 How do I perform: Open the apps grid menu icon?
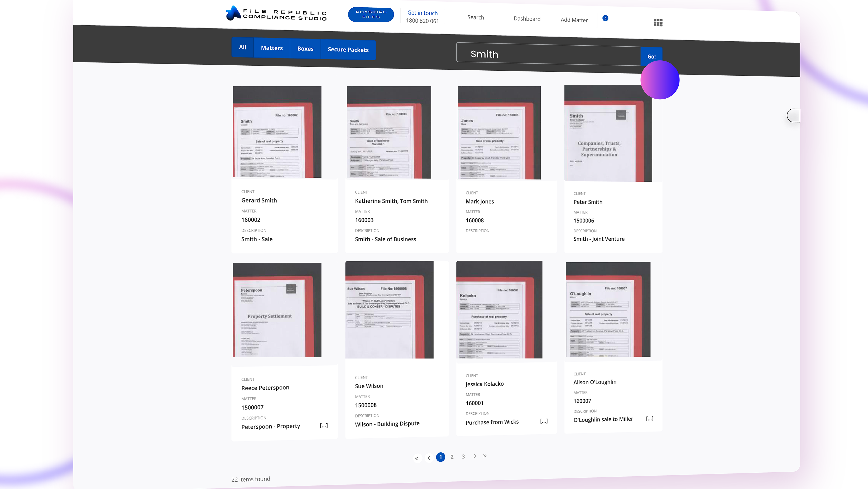658,23
